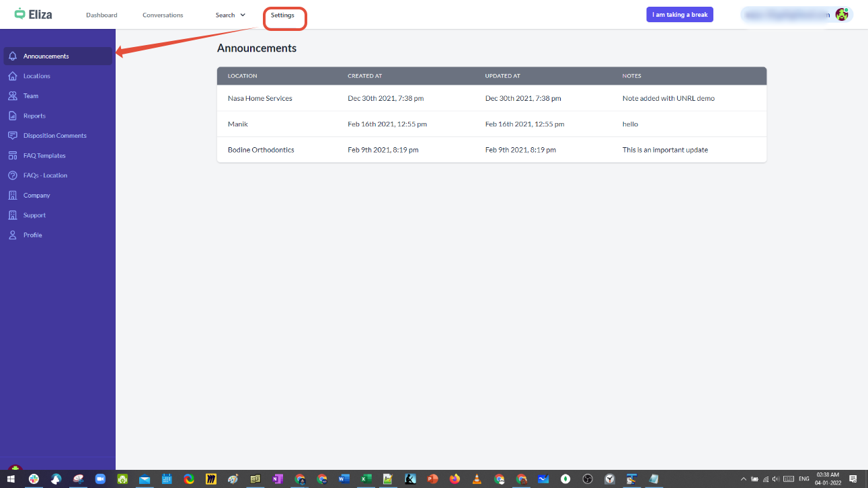The image size is (868, 488).
Task: Select the Nasa Home Services announcement row
Action: pyautogui.click(x=260, y=98)
